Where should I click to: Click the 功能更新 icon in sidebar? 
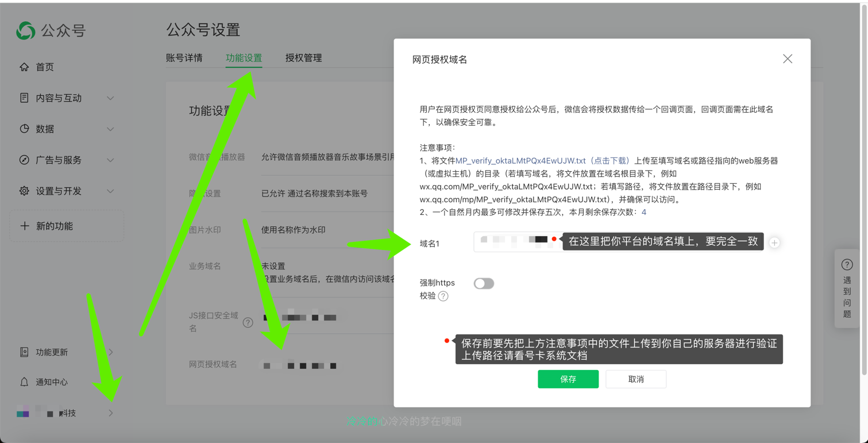pos(24,352)
